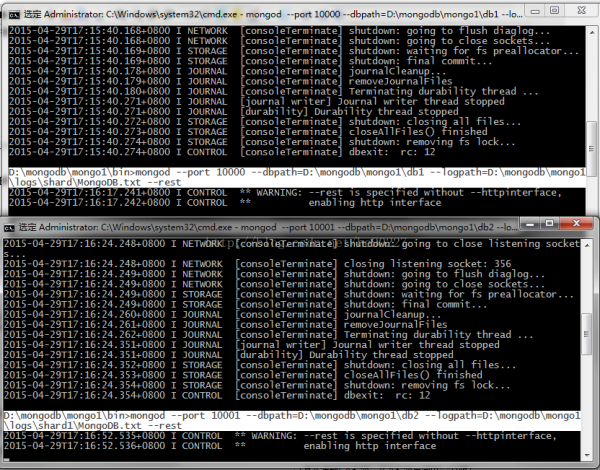Viewport: 600px width, 470px height.
Task: Select 'going to close sockets' line at 17:16:24.249
Action: (x=274, y=284)
